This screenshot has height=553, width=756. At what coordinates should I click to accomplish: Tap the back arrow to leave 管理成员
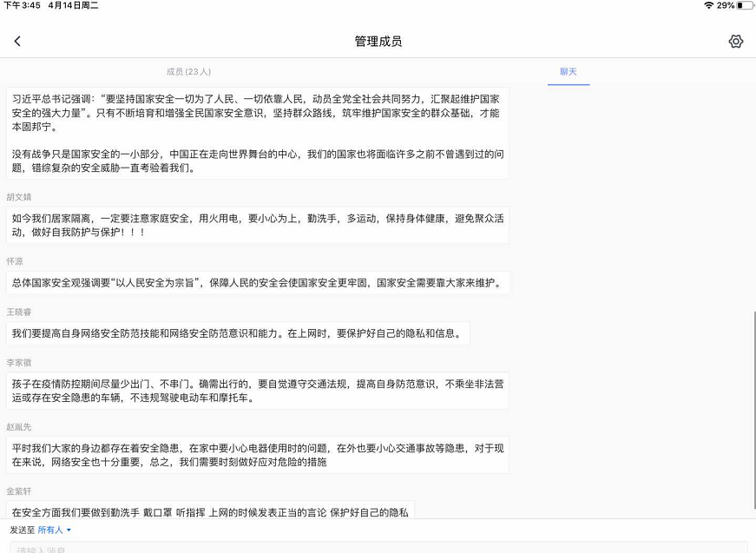(17, 42)
